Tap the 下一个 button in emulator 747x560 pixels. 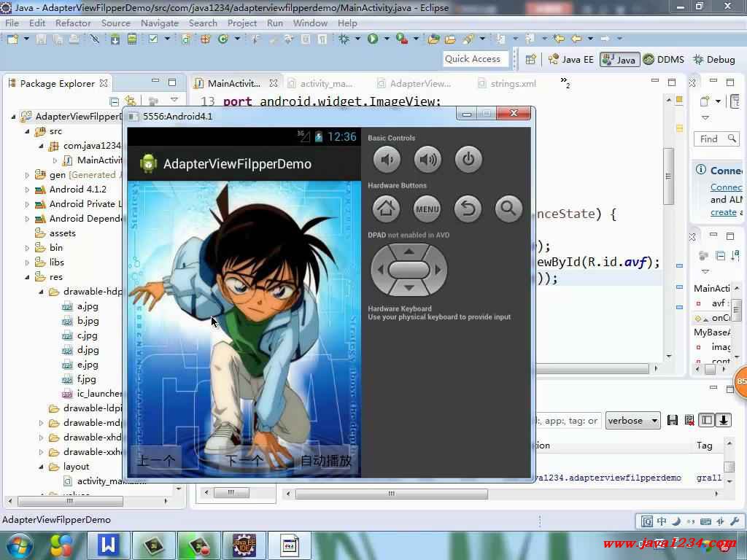[244, 461]
